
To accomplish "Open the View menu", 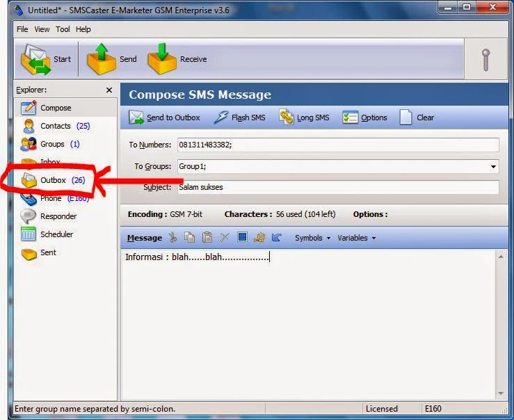I will tap(42, 29).
